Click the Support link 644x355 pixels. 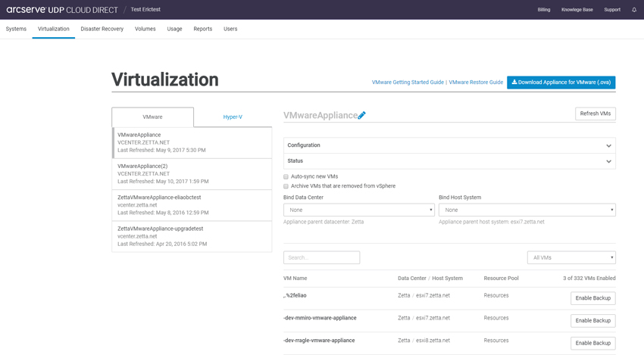(x=612, y=9)
